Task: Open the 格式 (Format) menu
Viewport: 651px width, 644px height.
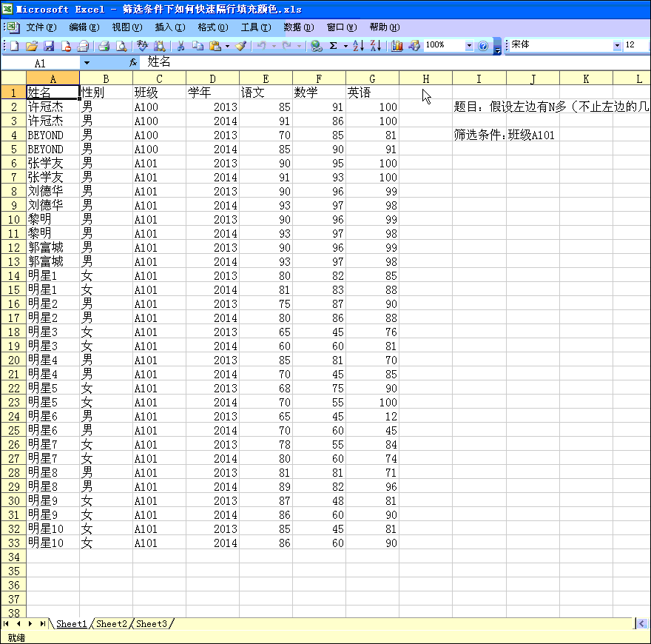Action: pos(212,27)
